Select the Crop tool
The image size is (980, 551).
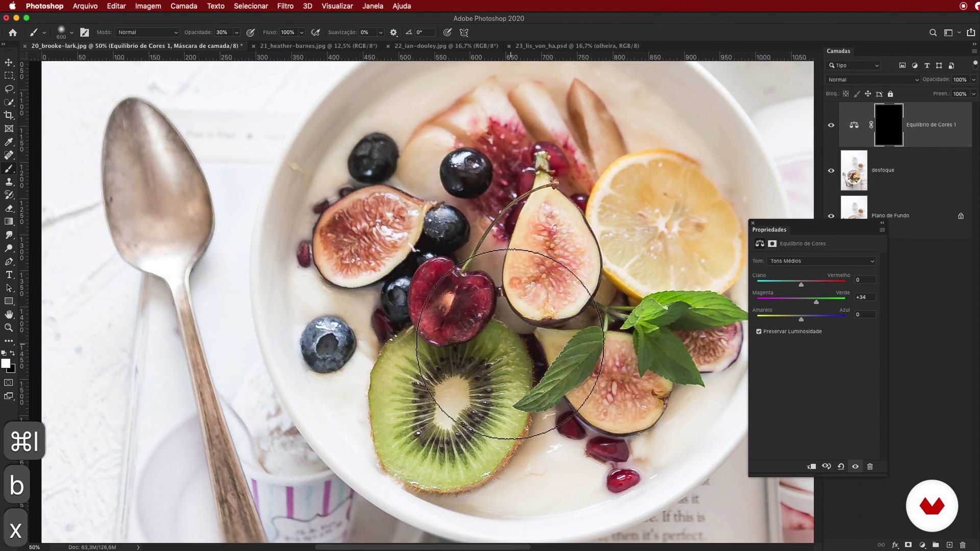9,115
